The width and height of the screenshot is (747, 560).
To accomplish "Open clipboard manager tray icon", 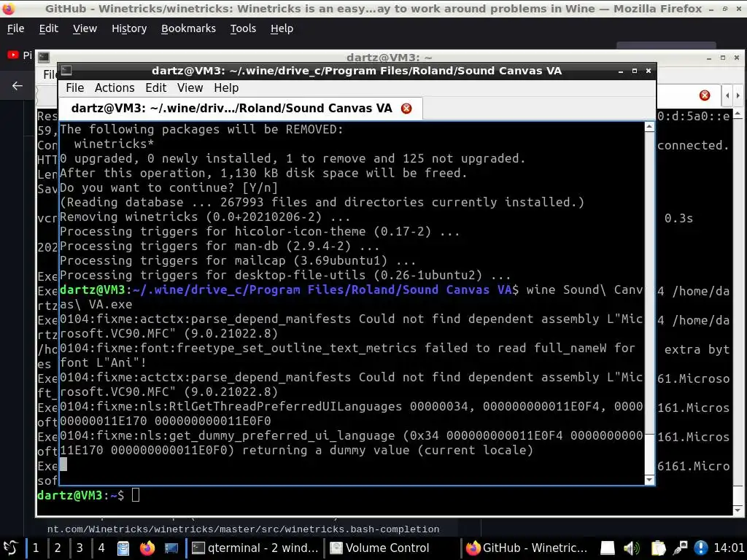I will coord(658,548).
